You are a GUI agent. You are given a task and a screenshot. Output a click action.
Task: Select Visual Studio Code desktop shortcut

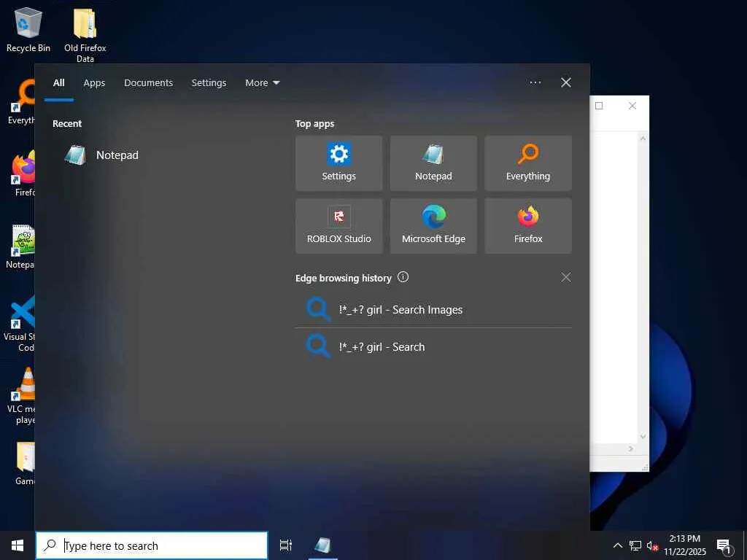pyautogui.click(x=19, y=324)
